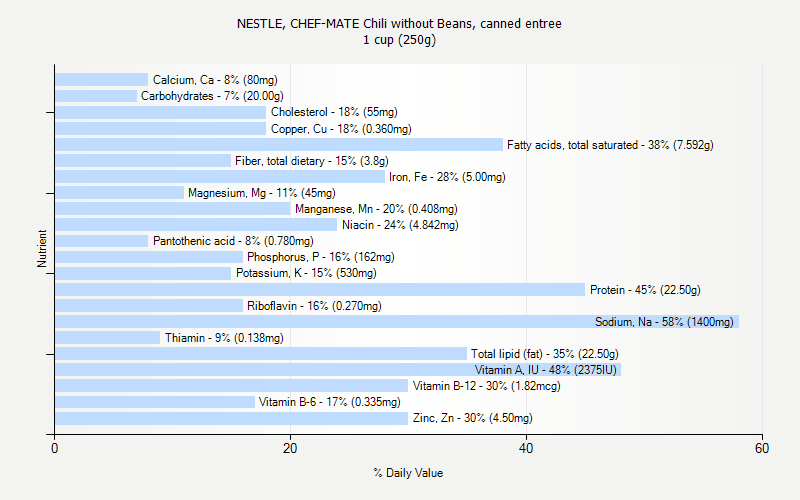
Task: Click 'Fiber, total dietary - 15% (3.8g)' label
Action: click(x=312, y=161)
